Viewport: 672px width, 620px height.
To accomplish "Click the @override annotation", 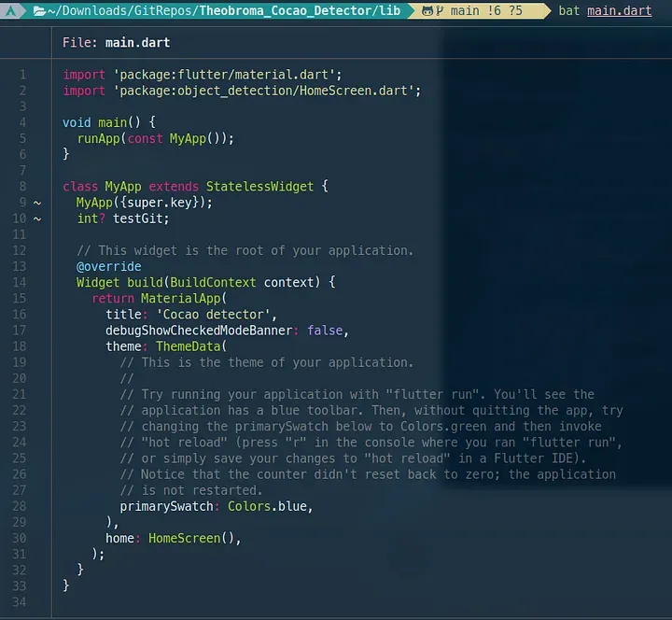I will pos(109,266).
